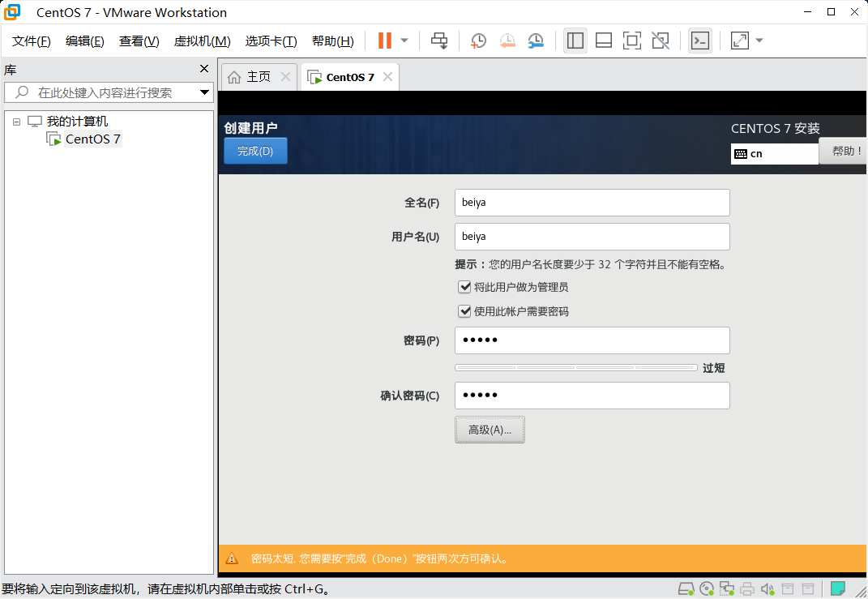This screenshot has height=599, width=868.
Task: Click the pause virtual machine icon
Action: [x=385, y=41]
